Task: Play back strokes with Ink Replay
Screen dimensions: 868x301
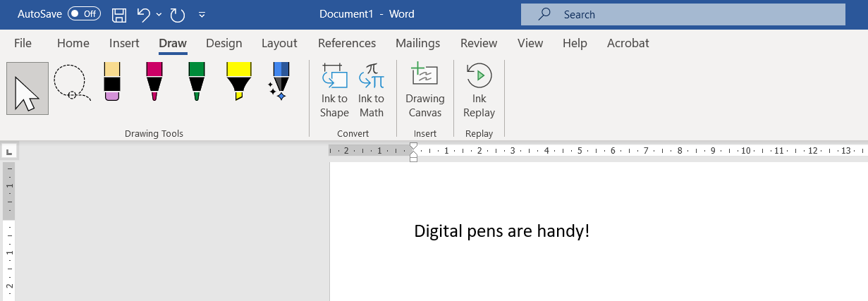Action: pos(479,91)
